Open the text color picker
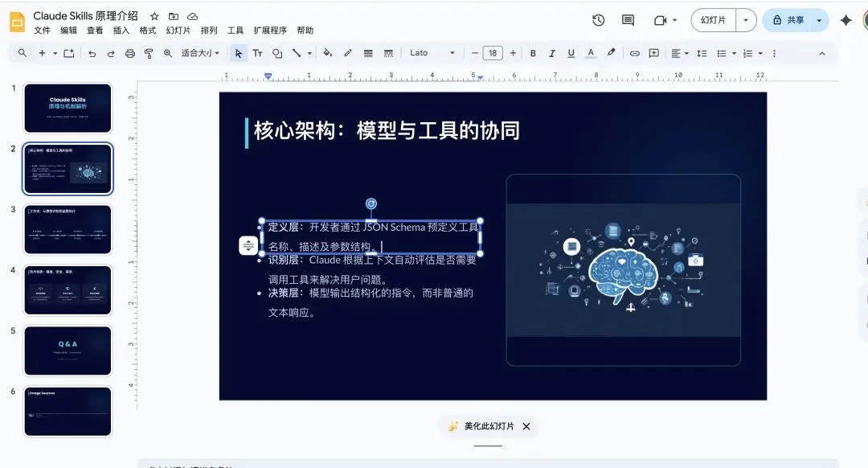Screen dimensions: 868x468 [591, 53]
